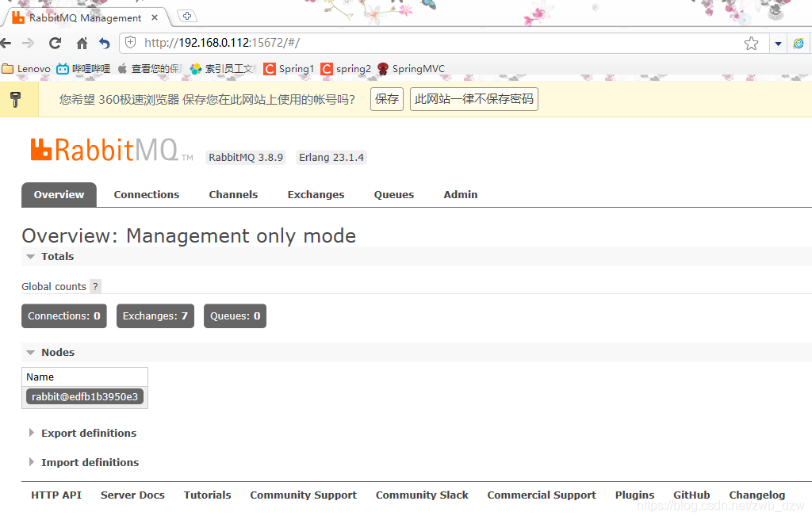The image size is (812, 520).
Task: Bookmark the page using the star icon
Action: (751, 43)
